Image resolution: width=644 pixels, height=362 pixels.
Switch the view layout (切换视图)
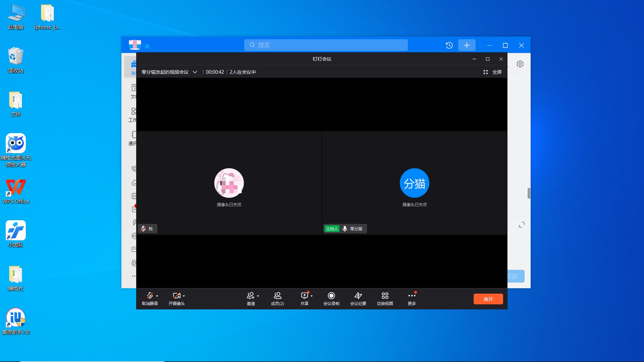(385, 296)
